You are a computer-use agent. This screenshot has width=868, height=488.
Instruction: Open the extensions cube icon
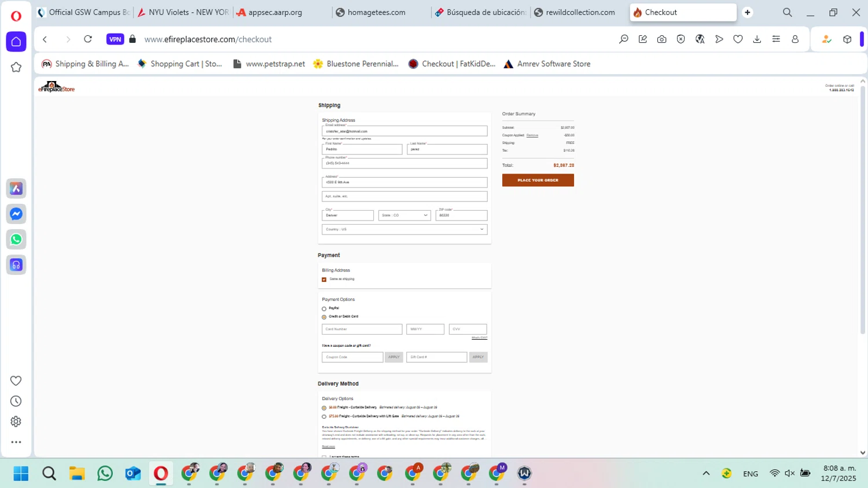[847, 39]
